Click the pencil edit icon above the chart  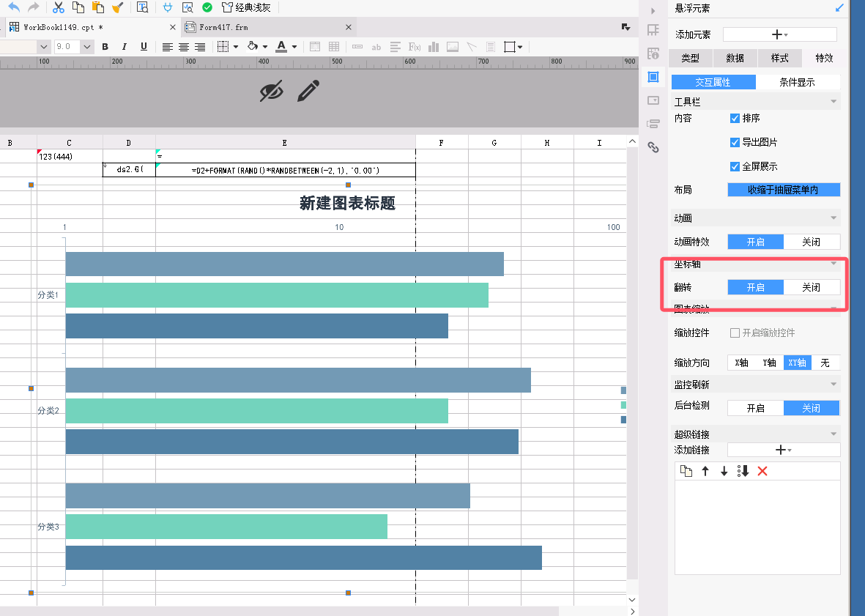tap(308, 92)
